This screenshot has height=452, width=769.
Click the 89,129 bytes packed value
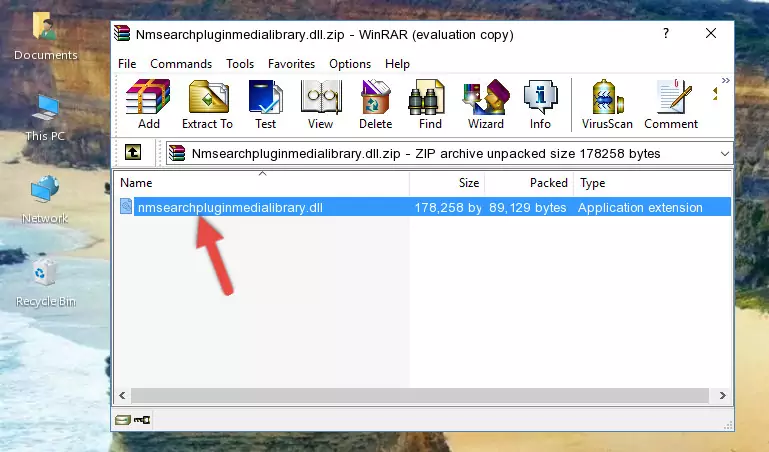pos(528,207)
